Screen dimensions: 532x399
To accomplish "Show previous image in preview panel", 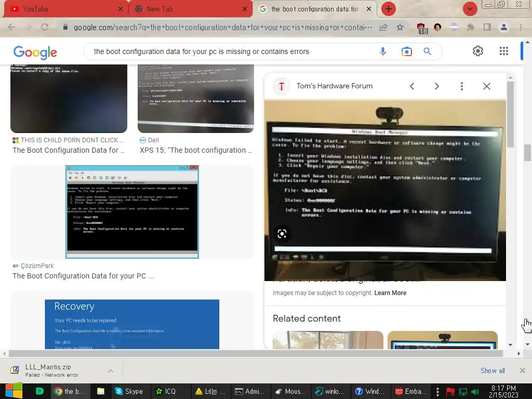I will (412, 86).
